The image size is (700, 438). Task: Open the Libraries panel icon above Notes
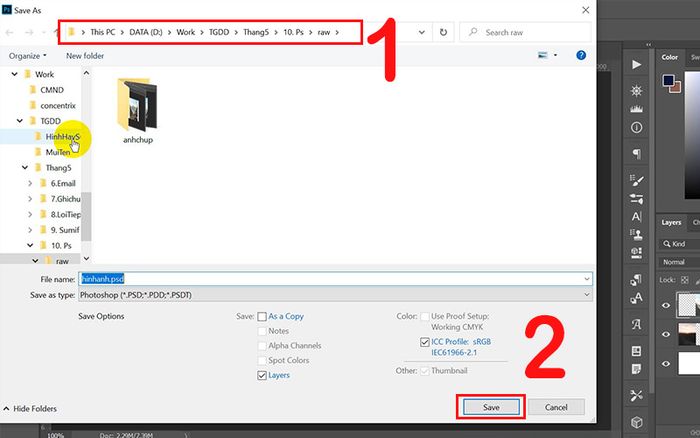[x=636, y=351]
